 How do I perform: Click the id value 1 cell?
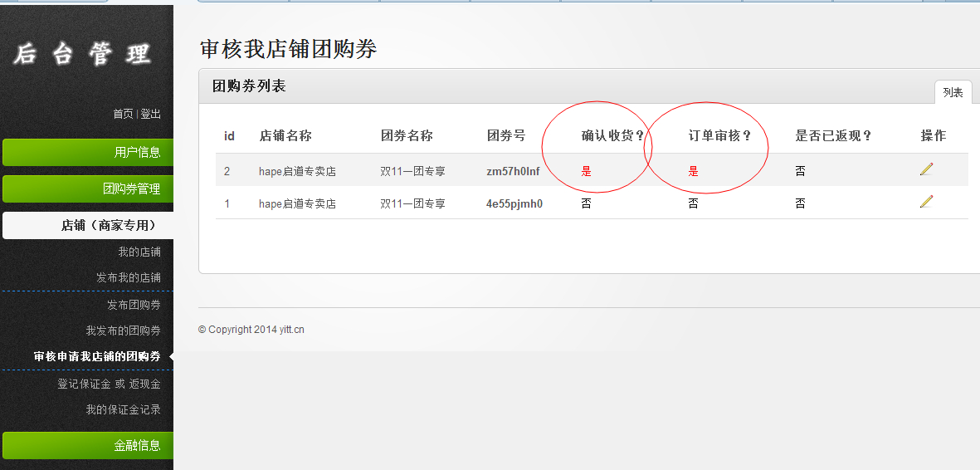click(227, 203)
